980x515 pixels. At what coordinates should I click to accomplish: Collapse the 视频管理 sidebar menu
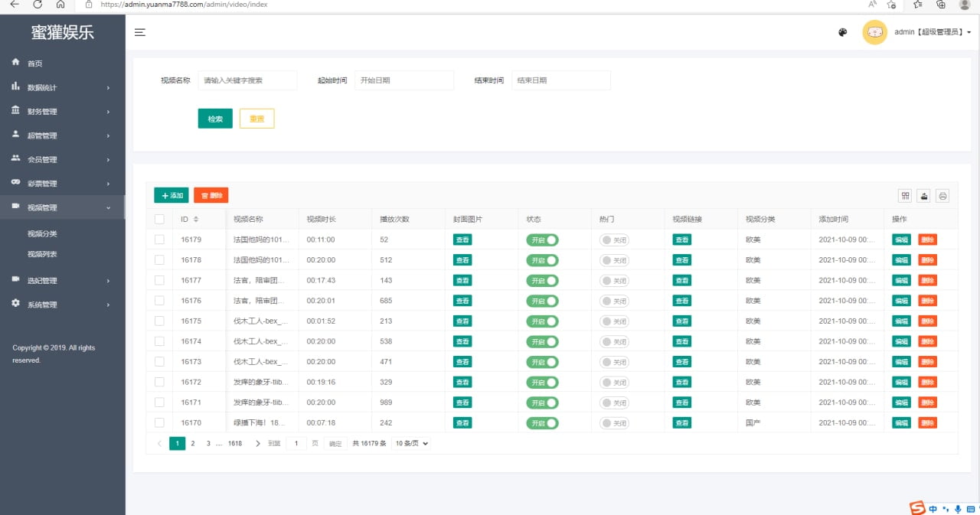pos(63,207)
